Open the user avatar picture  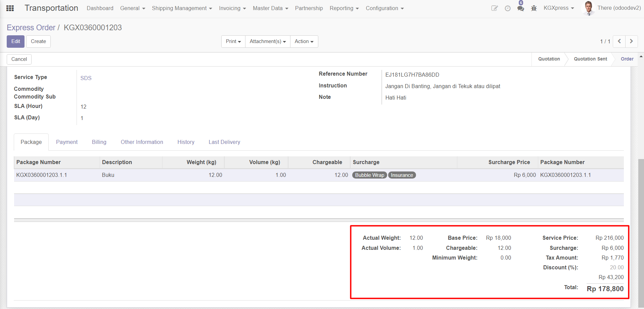(x=588, y=8)
